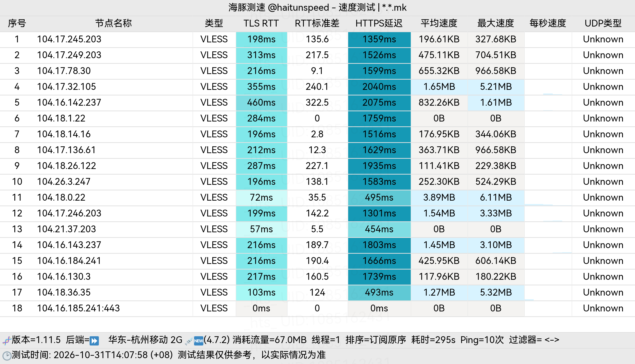Image resolution: width=635 pixels, height=364 pixels.
Task: Click the 606.14KB max speed cell
Action: pos(496,261)
